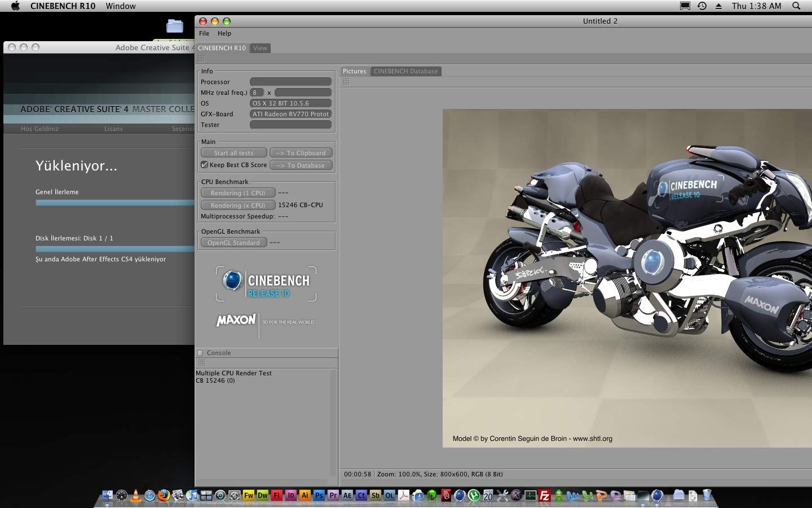Launch Adobe Flash (Fl) from the dock

(x=276, y=496)
